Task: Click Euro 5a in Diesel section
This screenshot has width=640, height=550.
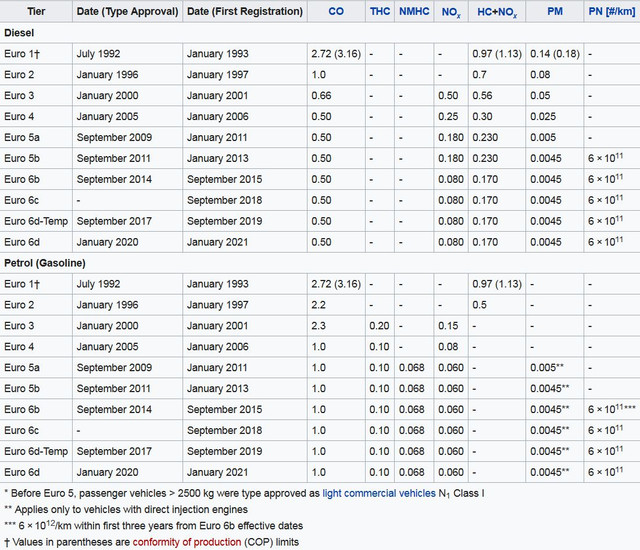Action: pos(22,138)
